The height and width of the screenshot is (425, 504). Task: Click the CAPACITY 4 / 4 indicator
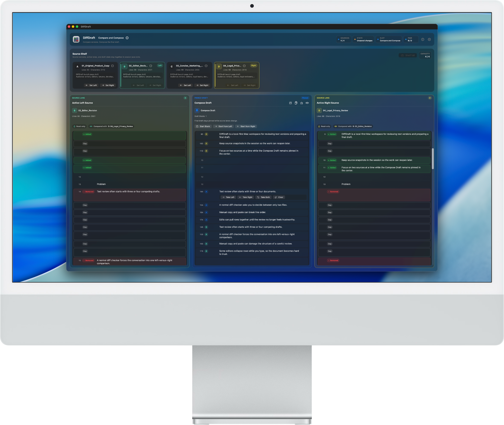point(425,56)
